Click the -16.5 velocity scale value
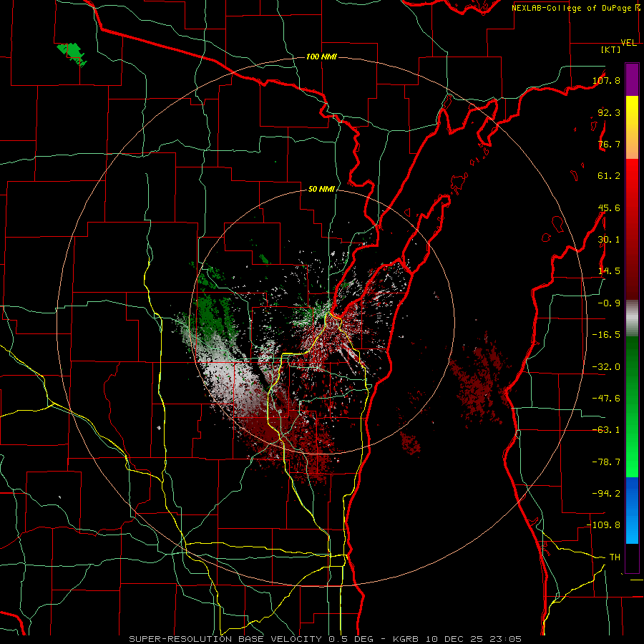Image resolution: width=644 pixels, height=644 pixels. [x=606, y=335]
